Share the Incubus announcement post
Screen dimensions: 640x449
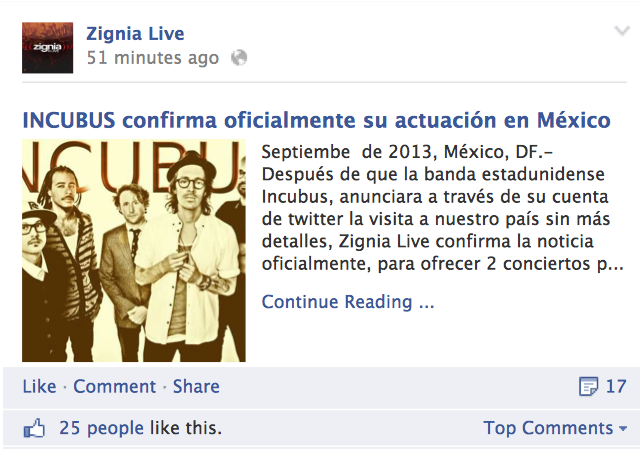[196, 387]
